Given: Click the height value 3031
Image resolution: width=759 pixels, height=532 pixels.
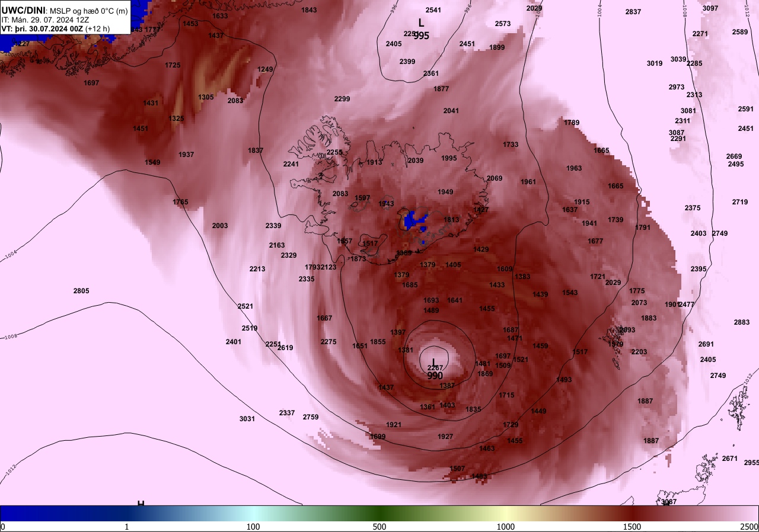Looking at the screenshot, I should 247,419.
